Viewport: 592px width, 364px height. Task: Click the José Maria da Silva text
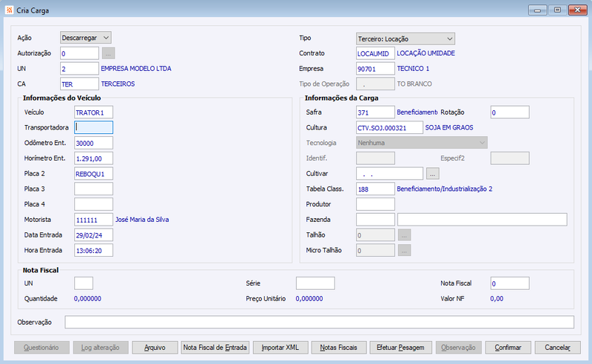[142, 220]
